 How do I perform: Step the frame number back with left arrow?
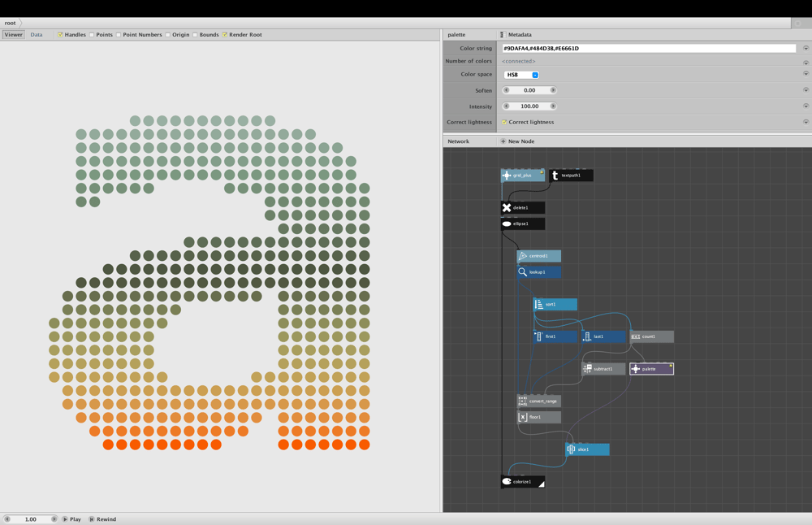(7, 518)
